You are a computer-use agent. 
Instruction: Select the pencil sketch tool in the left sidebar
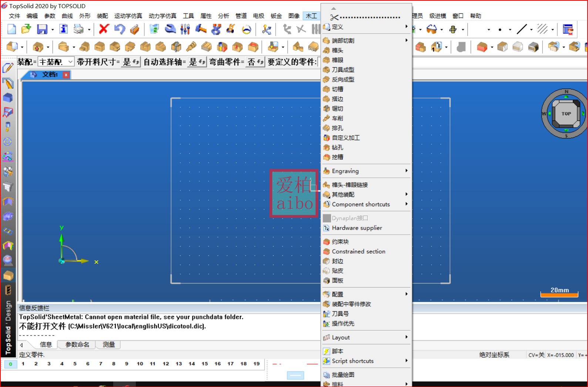[8, 68]
